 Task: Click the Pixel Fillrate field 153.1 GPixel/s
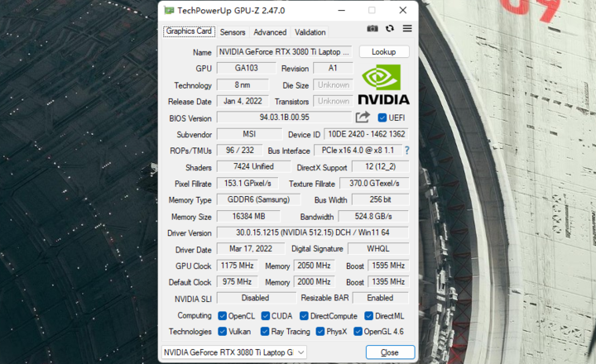(248, 183)
